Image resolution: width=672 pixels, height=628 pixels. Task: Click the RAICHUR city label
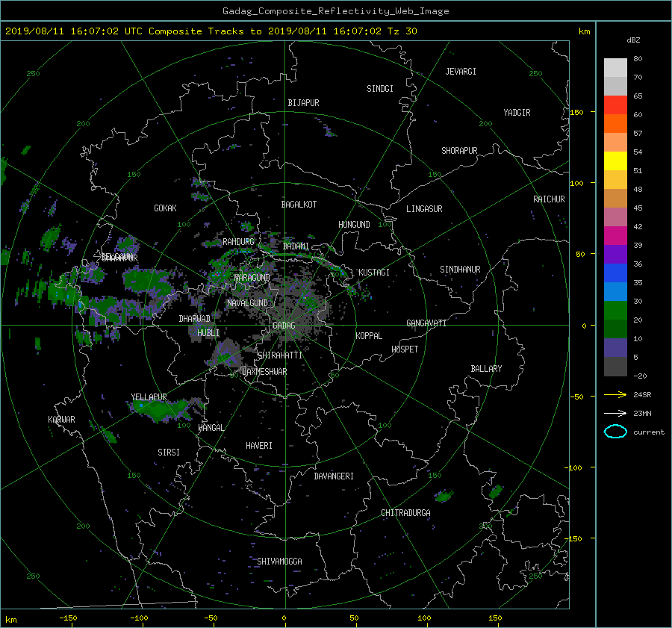pyautogui.click(x=549, y=199)
